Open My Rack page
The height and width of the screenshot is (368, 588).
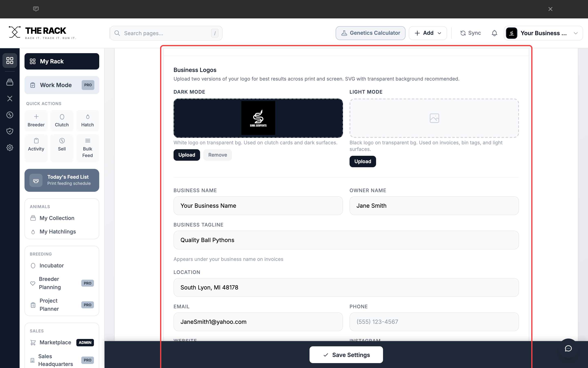pyautogui.click(x=62, y=61)
